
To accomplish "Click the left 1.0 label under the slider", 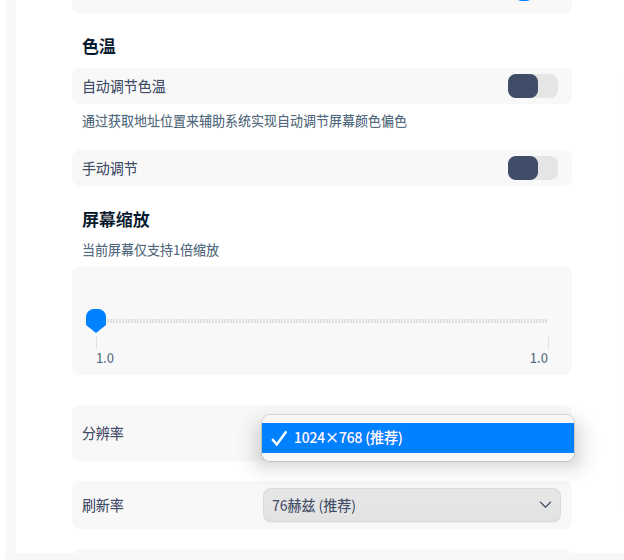I will click(105, 358).
